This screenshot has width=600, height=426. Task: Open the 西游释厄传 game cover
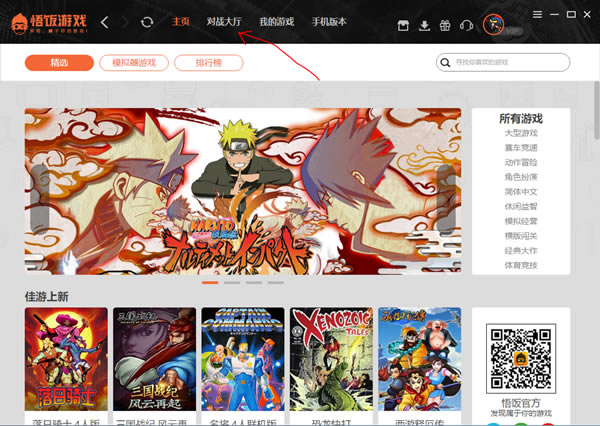coord(420,359)
